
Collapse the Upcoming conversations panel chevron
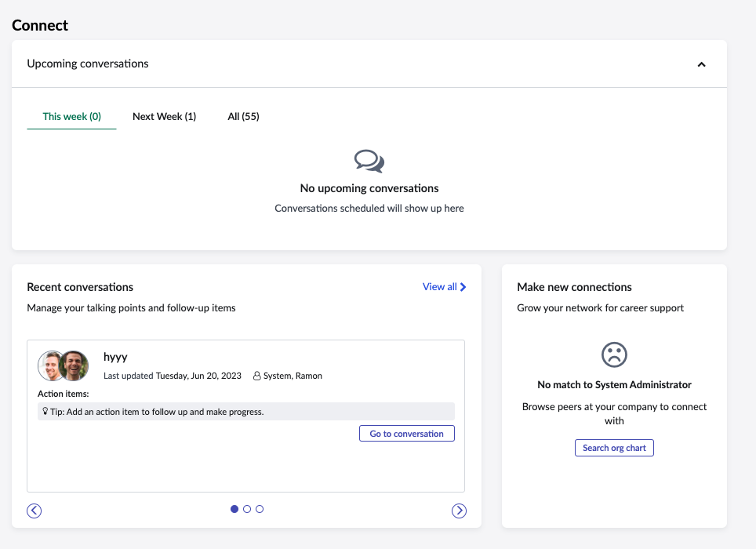[702, 64]
